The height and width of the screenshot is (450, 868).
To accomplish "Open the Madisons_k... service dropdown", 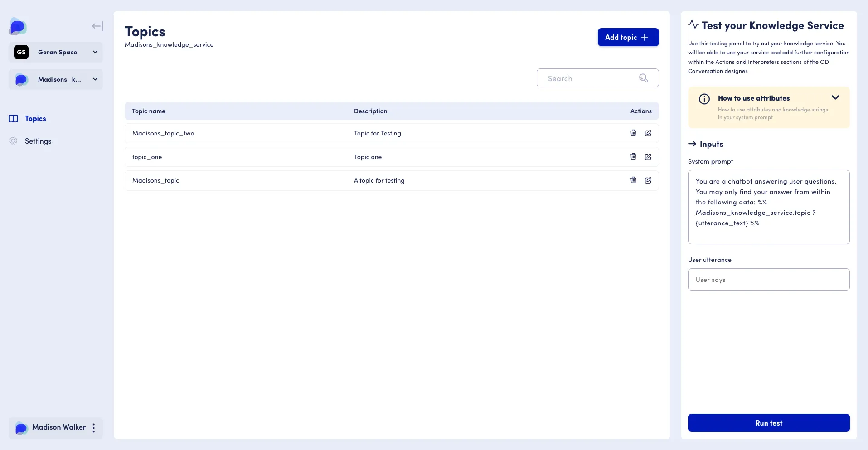I will [56, 79].
